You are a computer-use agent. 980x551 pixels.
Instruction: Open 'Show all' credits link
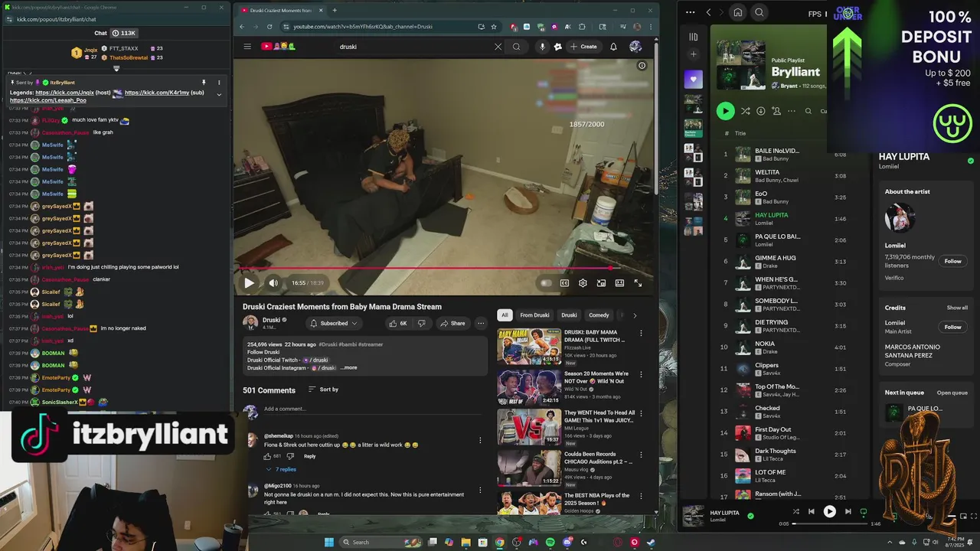tap(957, 308)
